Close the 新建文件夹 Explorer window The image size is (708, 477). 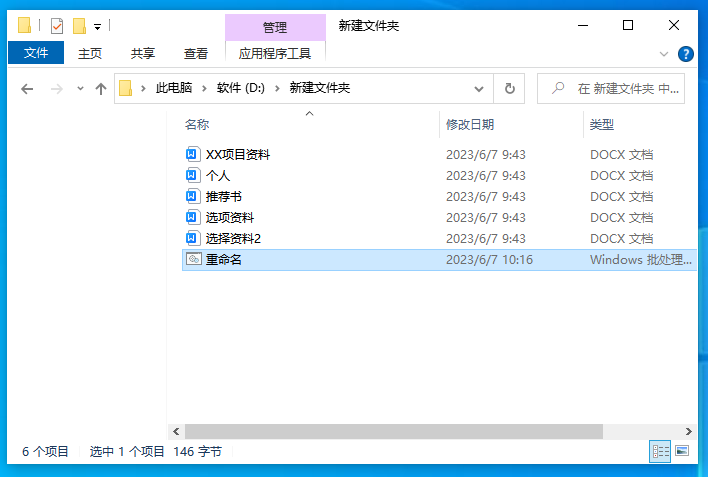[x=674, y=25]
